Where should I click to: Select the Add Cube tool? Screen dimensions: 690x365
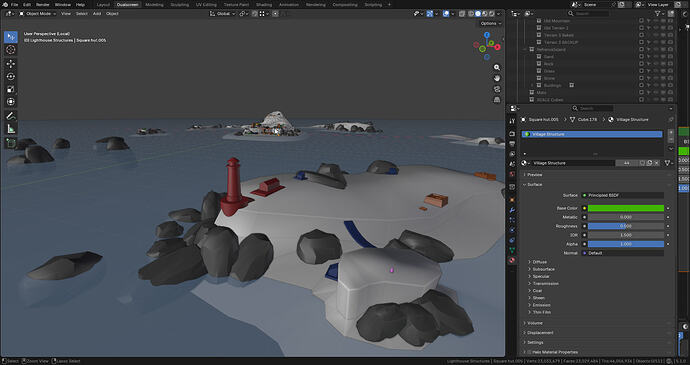(11, 143)
